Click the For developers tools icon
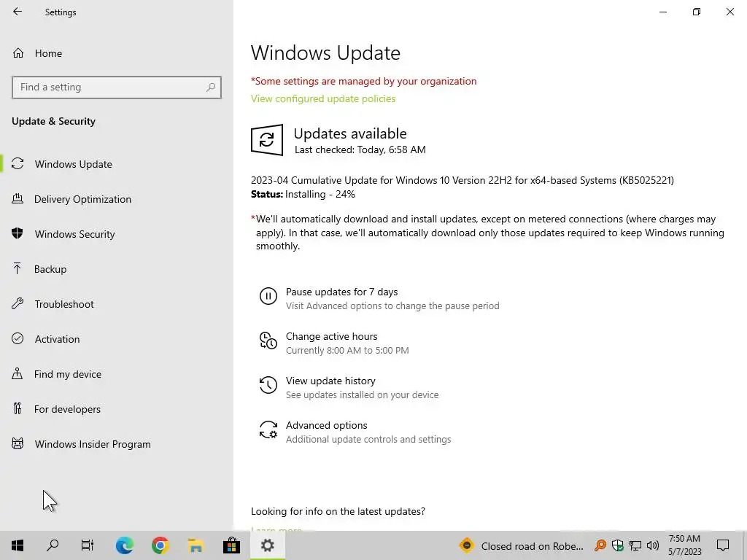Screen dimensions: 747x560 tap(18, 408)
